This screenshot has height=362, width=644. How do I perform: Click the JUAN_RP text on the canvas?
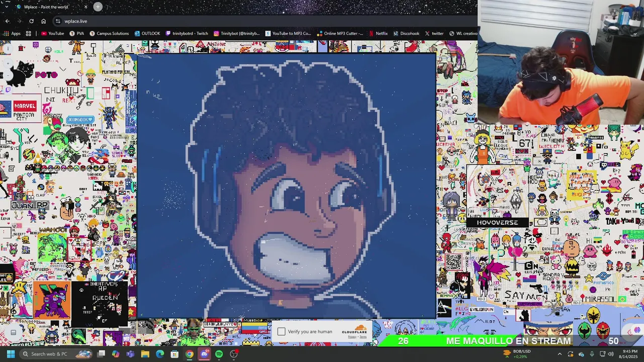coord(29,205)
